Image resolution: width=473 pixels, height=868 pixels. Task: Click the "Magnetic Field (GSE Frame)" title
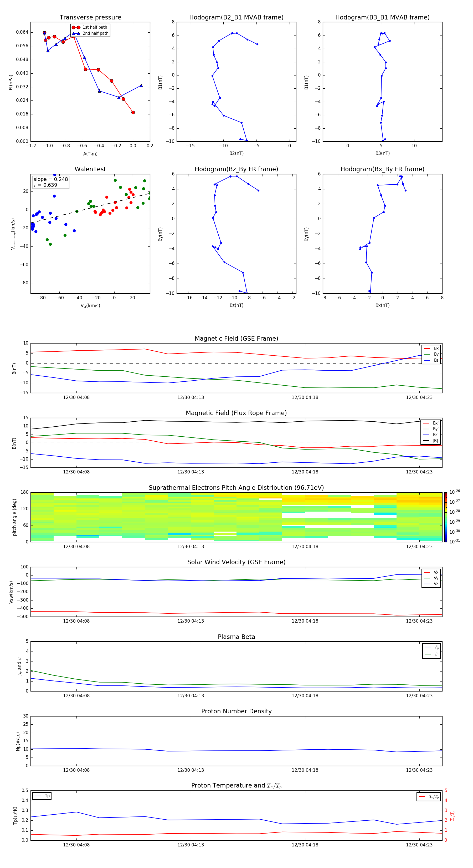(x=236, y=339)
